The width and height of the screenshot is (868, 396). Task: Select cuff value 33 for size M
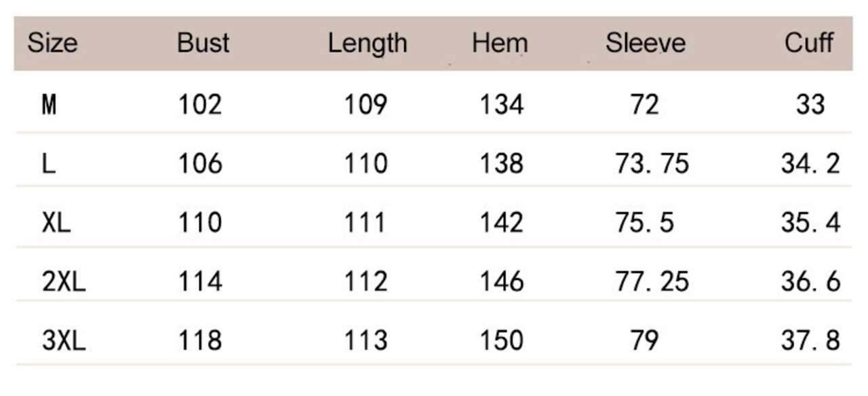810,105
